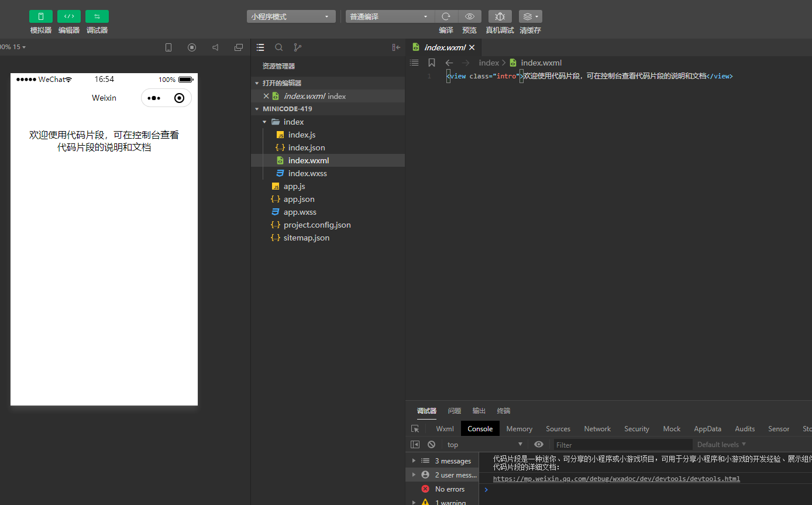Click the index breadcrumb folder
This screenshot has height=505, width=812.
[x=489, y=63]
